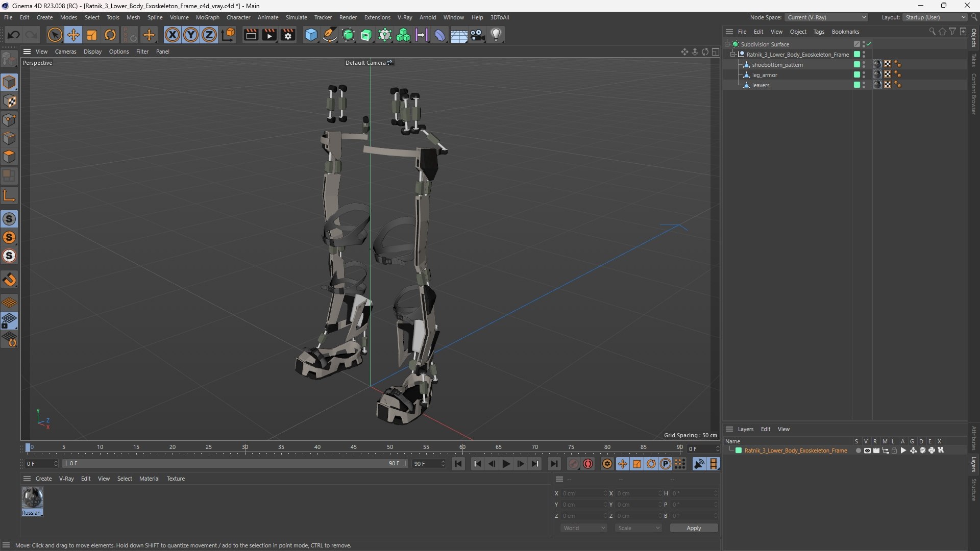The image size is (980, 551).
Task: Click the Apply button
Action: pos(694,528)
